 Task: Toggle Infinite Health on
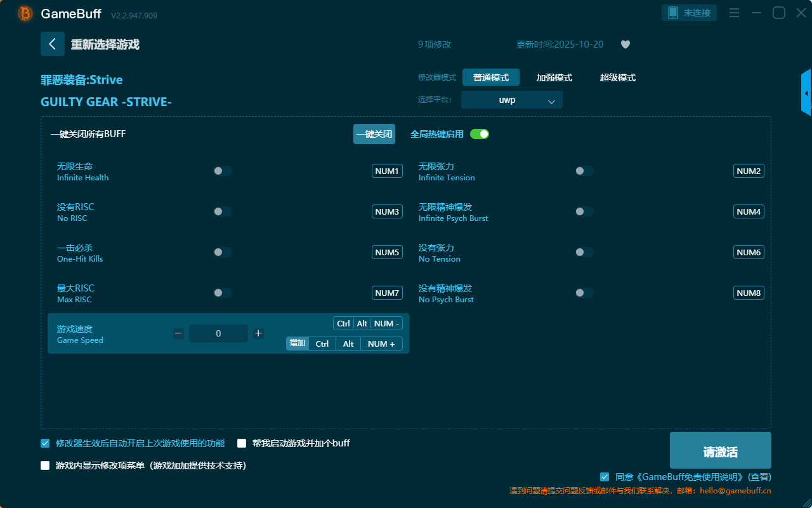[x=223, y=171]
